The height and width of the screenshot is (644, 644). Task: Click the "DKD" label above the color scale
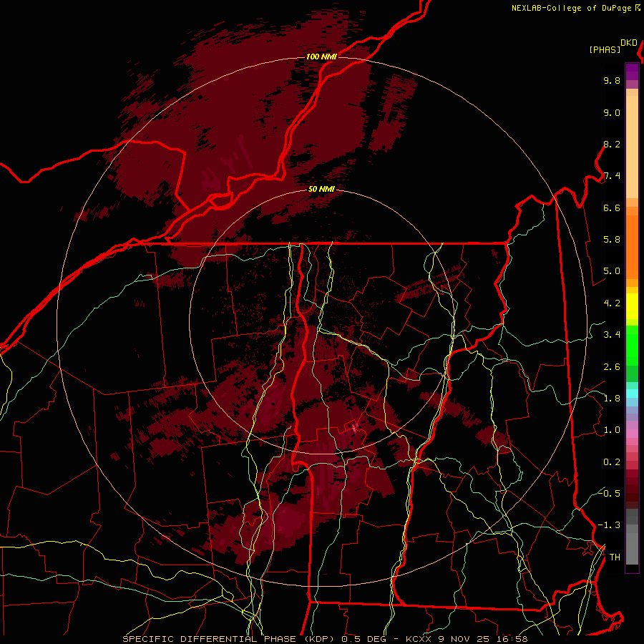(x=629, y=43)
